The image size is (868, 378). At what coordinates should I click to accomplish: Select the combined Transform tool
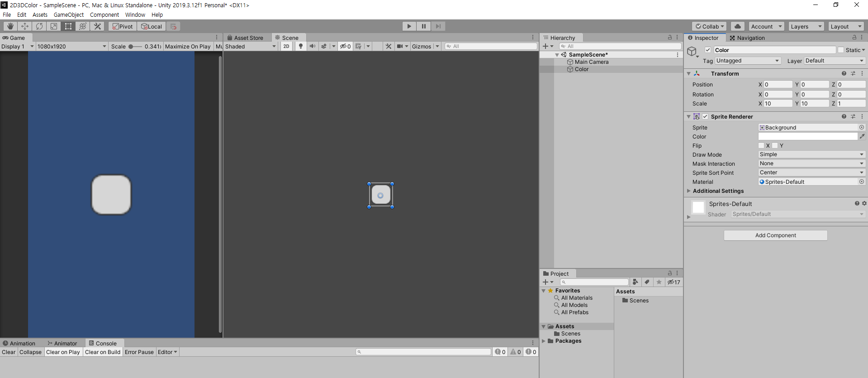coord(82,26)
